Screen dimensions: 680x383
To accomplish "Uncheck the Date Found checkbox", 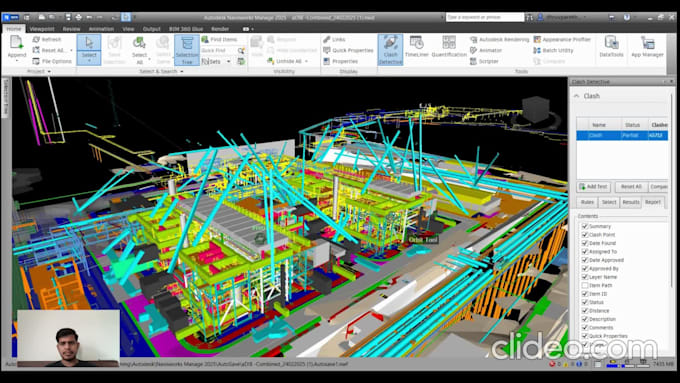I will pos(585,243).
